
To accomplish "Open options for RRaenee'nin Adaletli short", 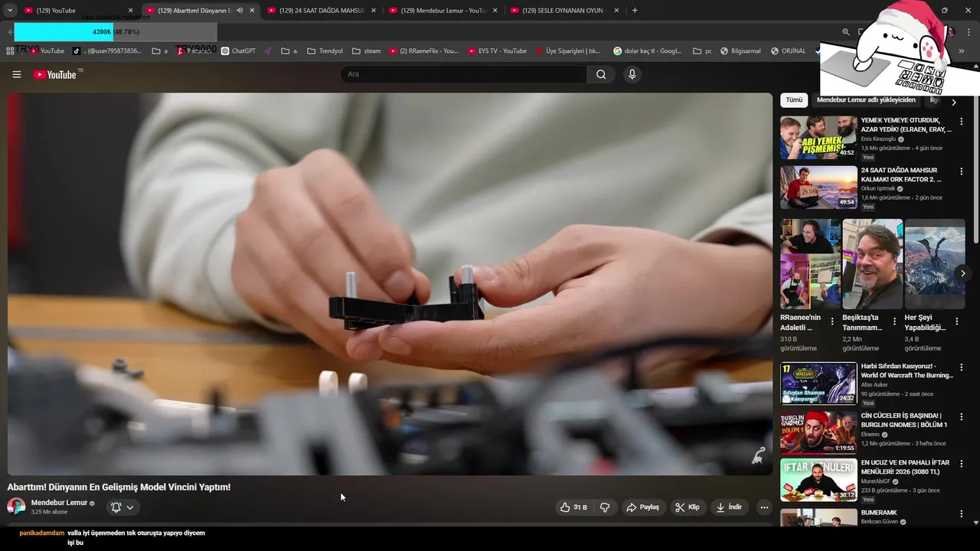I will coord(832,322).
